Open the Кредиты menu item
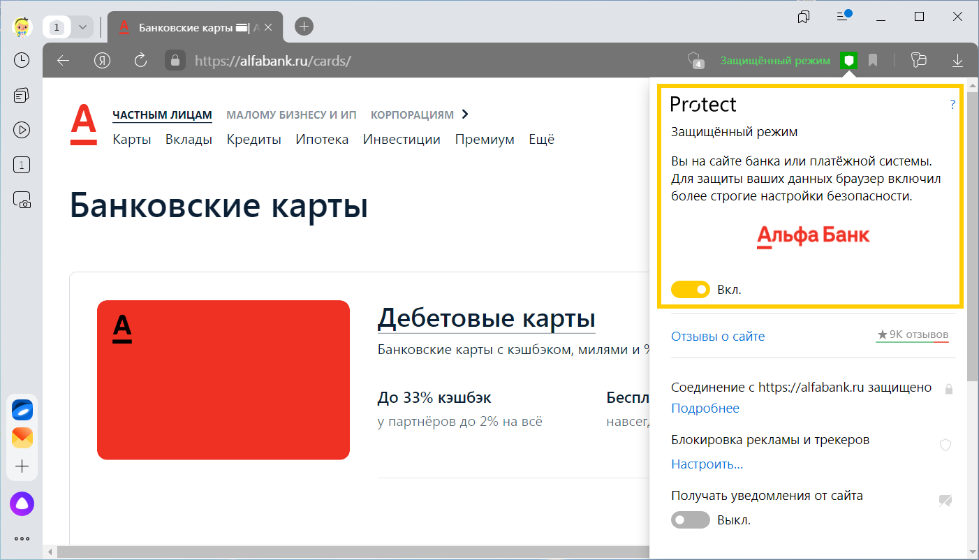The height and width of the screenshot is (560, 979). coord(254,139)
